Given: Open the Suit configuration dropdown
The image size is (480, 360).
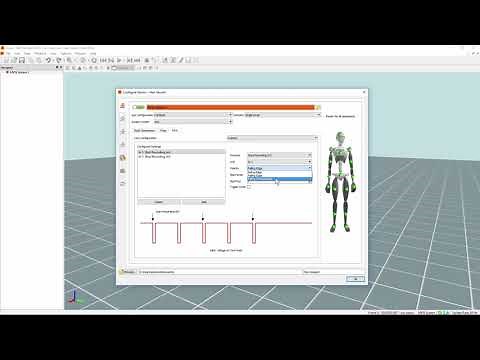Looking at the screenshot, I should point(192,115).
